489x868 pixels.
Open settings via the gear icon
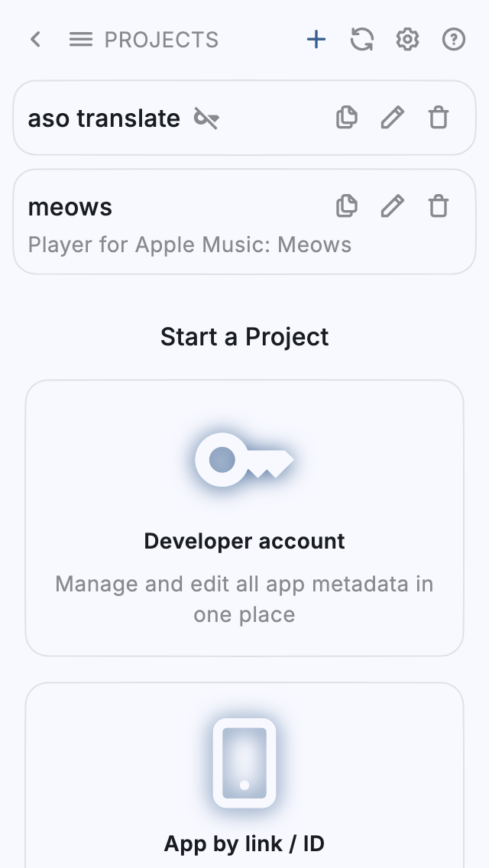[x=407, y=40]
